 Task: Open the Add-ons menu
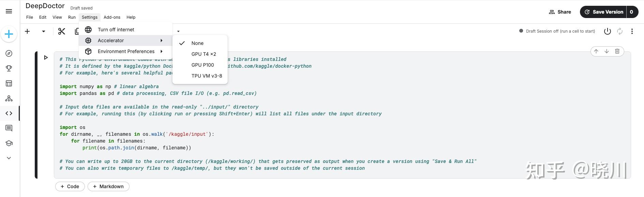point(112,17)
